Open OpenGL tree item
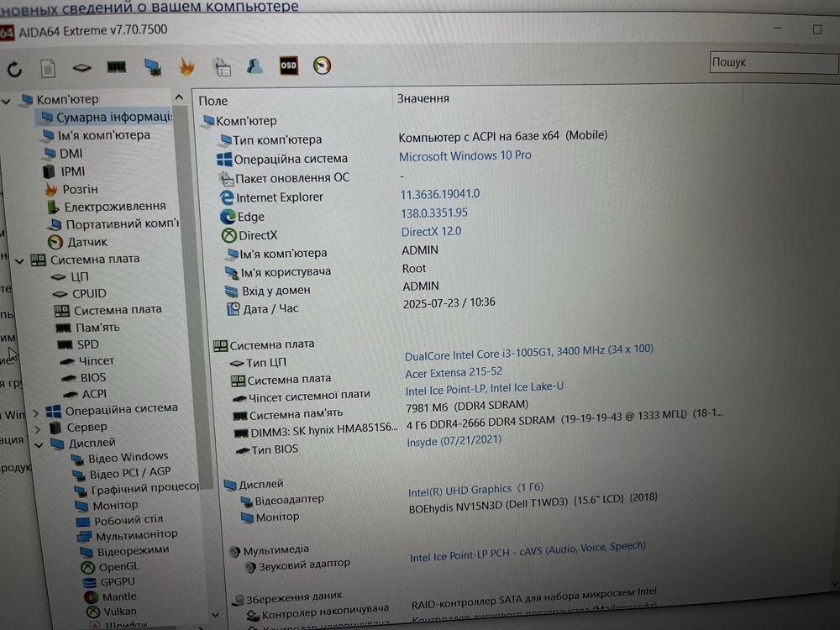This screenshot has height=630, width=840. pyautogui.click(x=110, y=566)
